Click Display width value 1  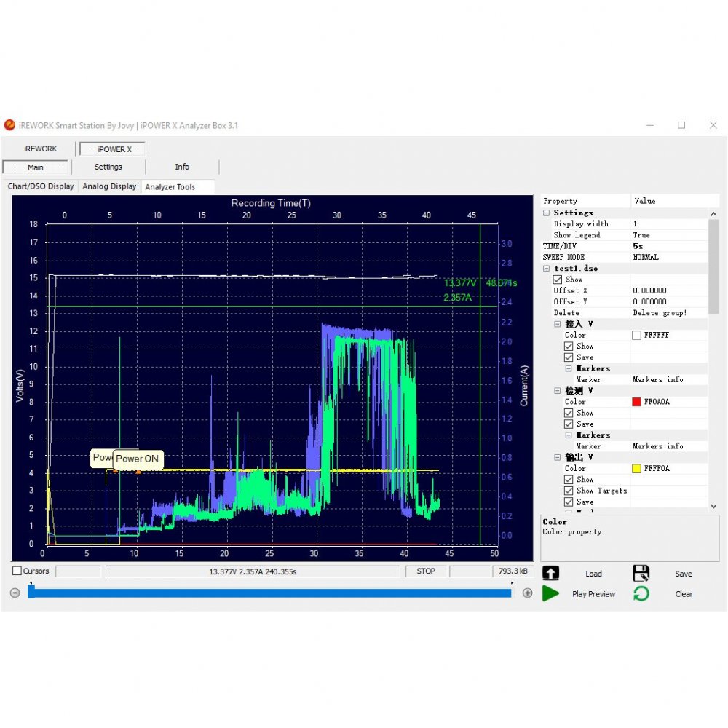tap(635, 223)
